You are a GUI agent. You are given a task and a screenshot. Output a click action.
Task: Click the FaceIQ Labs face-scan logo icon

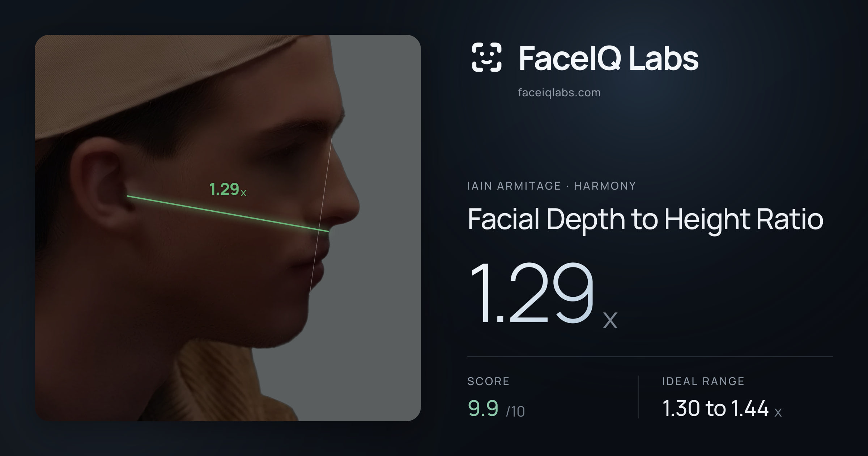(487, 57)
